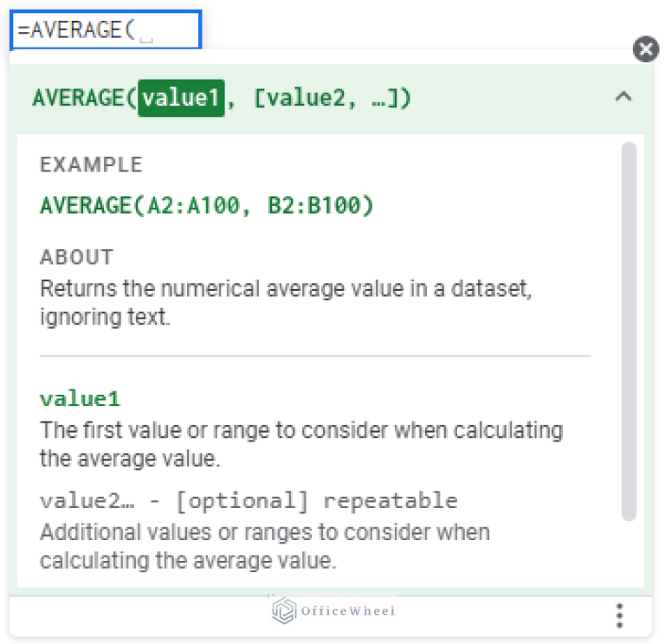
Task: Select the highlighted value1 argument
Action: pyautogui.click(x=181, y=98)
